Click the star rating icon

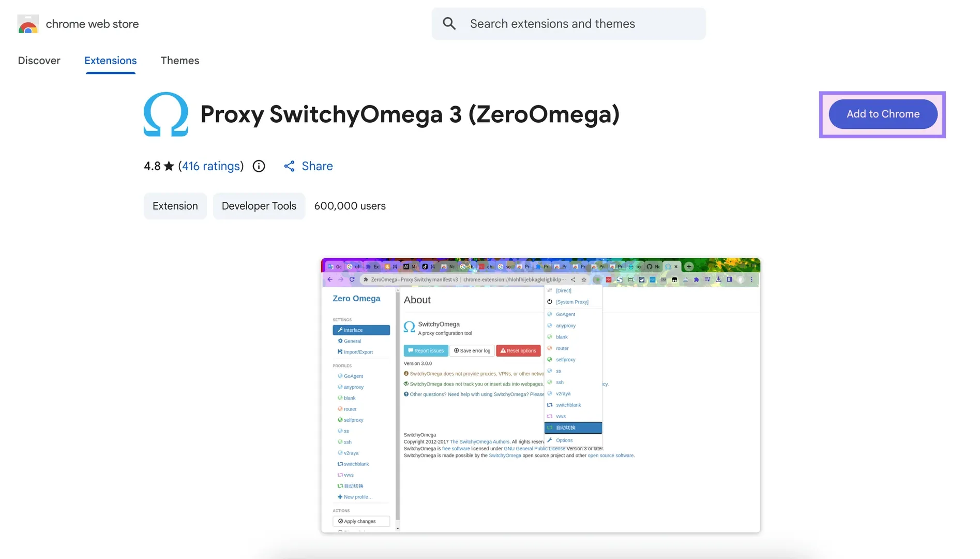(169, 166)
